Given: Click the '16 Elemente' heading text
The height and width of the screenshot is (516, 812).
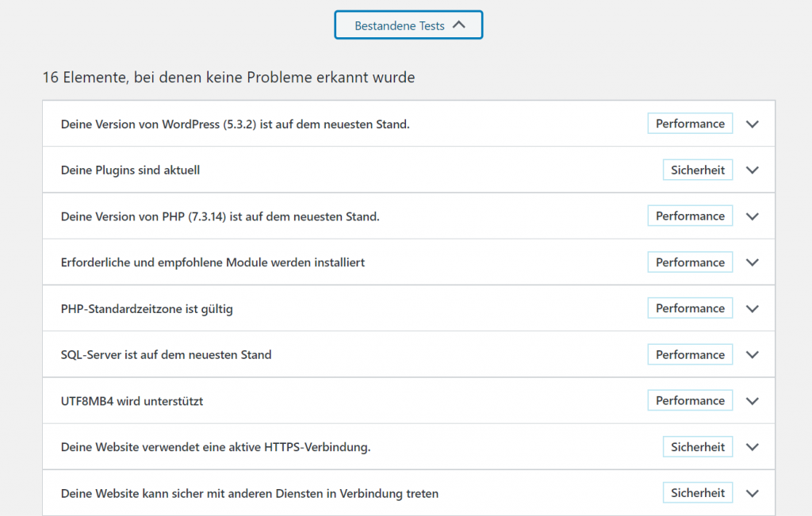Looking at the screenshot, I should coord(228,77).
